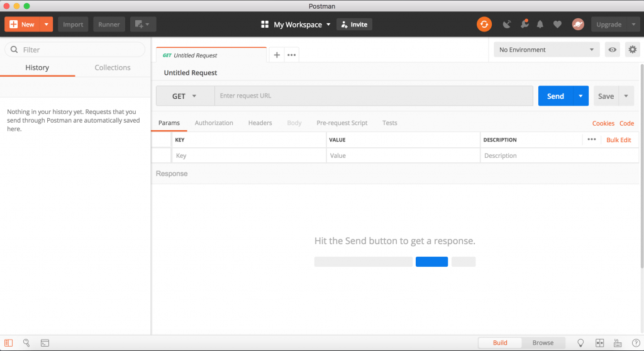Viewport: 644px width, 351px height.
Task: Open Postman Console icon
Action: 45,343
